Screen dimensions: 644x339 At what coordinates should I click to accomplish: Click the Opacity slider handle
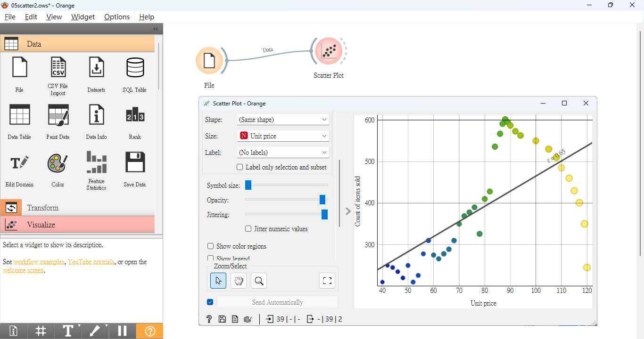click(322, 200)
